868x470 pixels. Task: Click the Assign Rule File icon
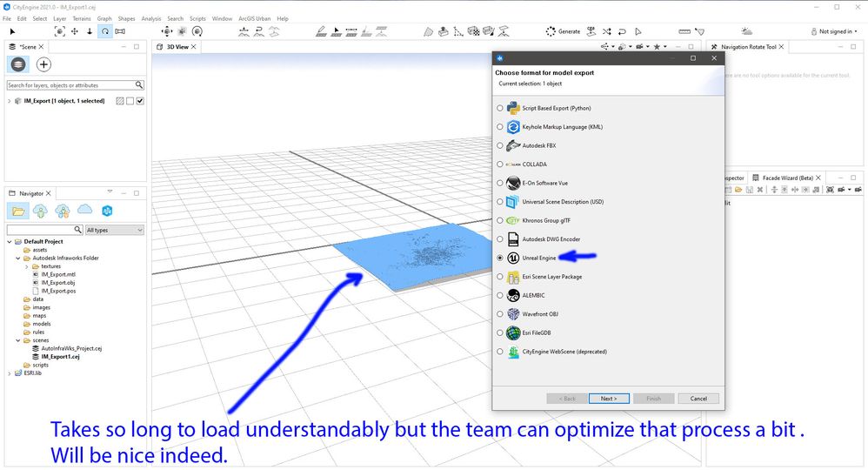(x=591, y=31)
